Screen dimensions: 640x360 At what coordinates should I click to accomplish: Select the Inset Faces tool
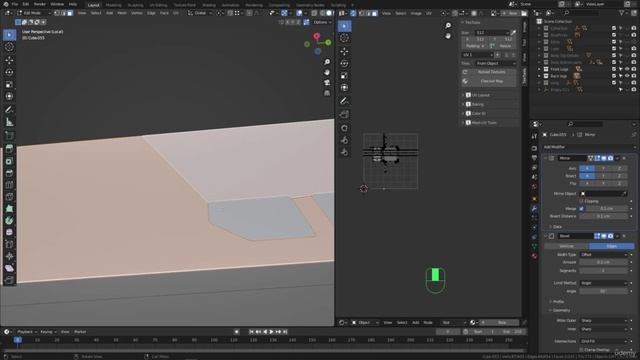(9, 161)
